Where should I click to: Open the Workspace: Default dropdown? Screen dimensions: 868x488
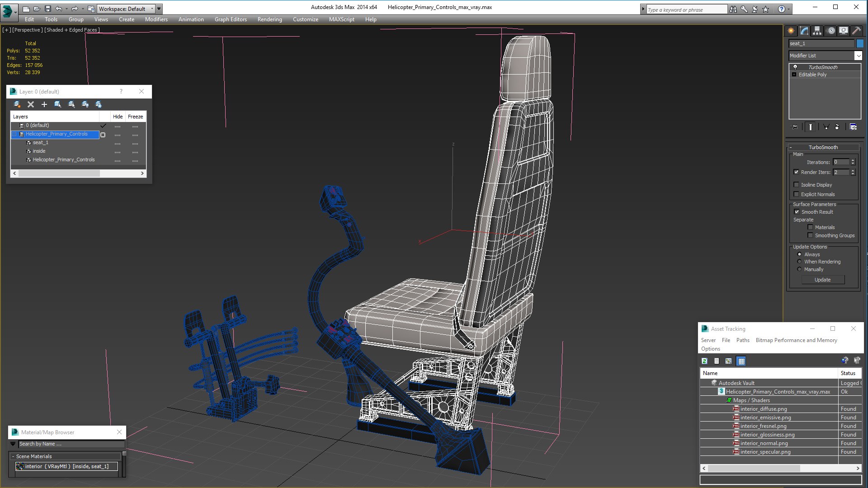(x=126, y=9)
